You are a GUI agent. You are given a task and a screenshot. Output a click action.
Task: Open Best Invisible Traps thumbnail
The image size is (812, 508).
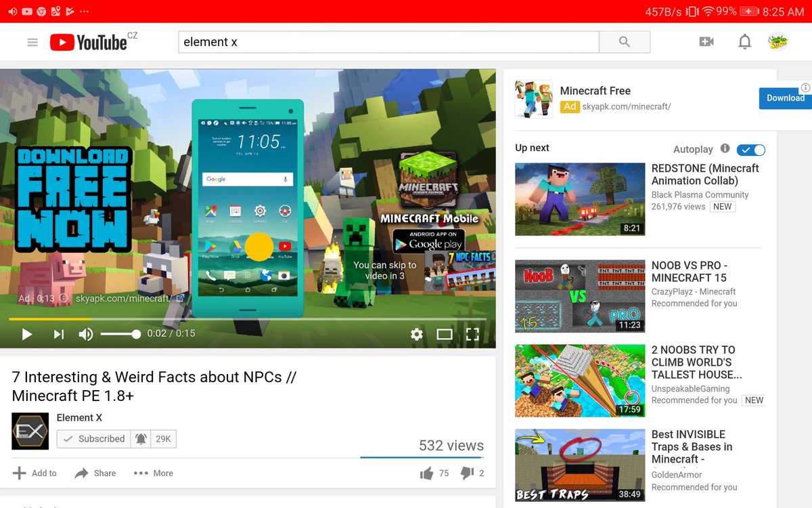[580, 465]
